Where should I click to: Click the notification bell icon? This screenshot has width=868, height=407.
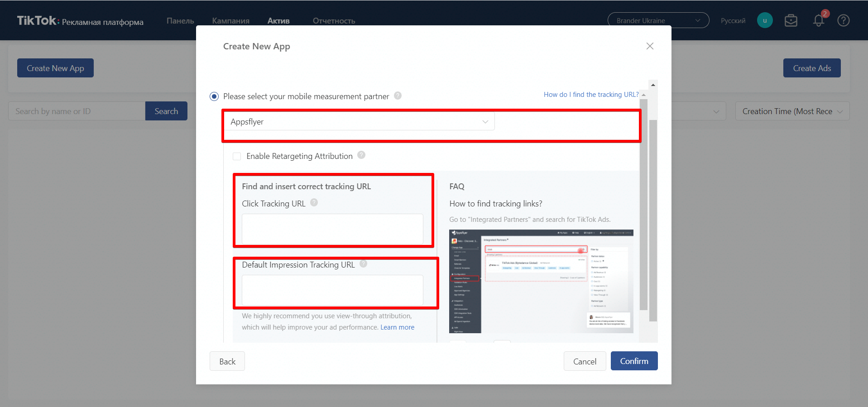pyautogui.click(x=818, y=21)
